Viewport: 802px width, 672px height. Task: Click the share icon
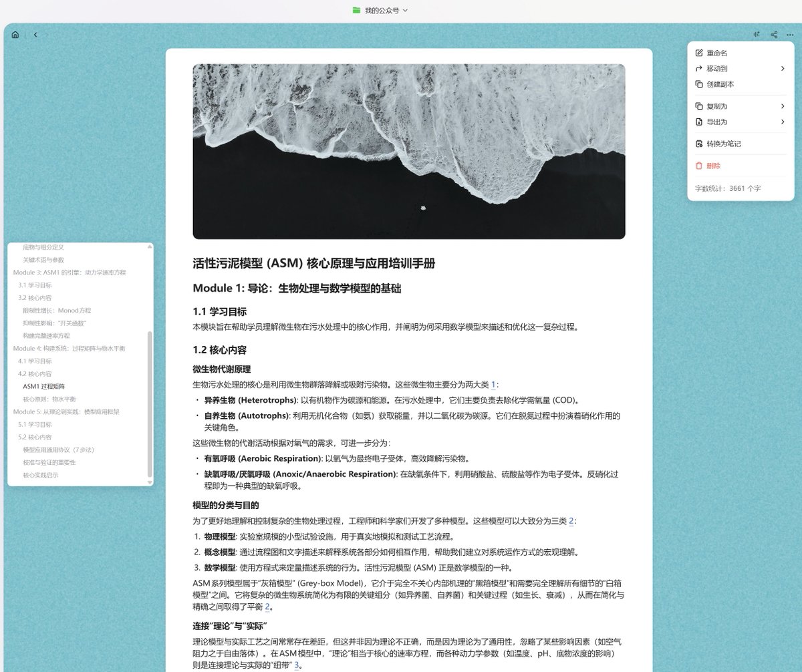(x=774, y=35)
